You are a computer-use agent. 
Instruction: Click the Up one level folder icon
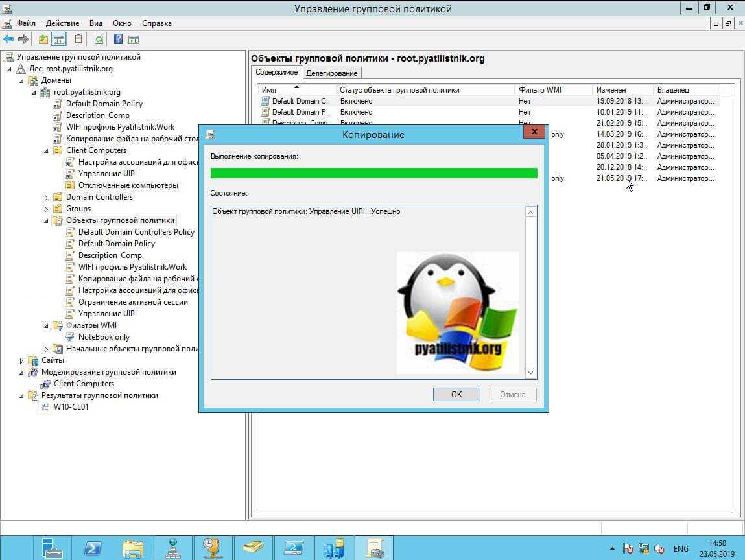[43, 40]
